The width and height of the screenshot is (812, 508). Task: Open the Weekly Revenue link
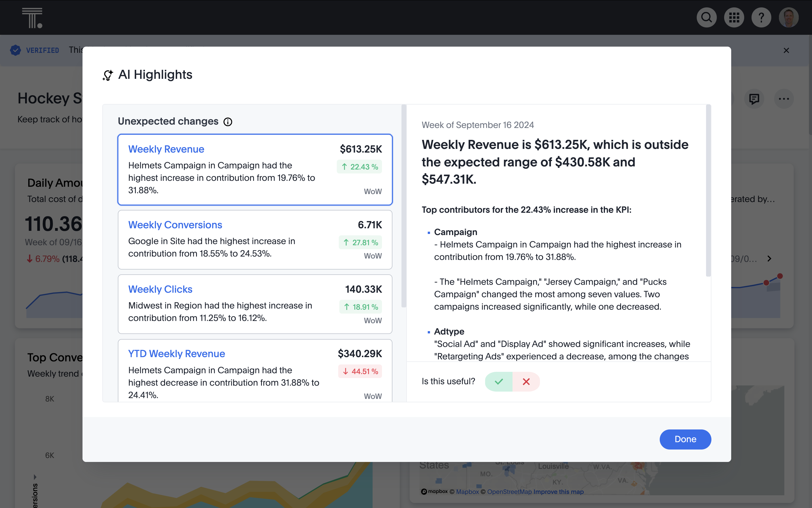tap(166, 149)
